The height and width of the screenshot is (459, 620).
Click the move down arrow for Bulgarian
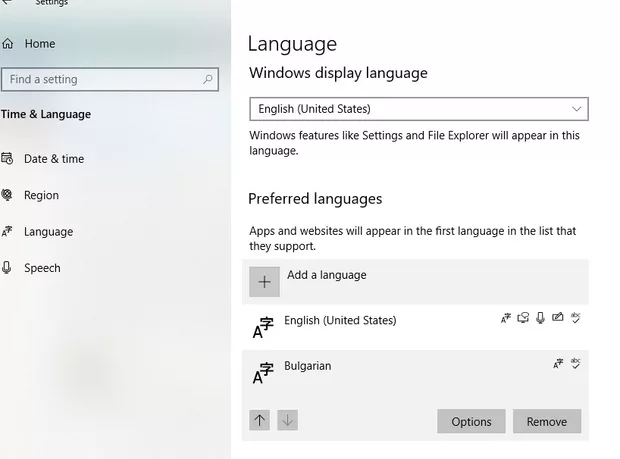point(287,420)
